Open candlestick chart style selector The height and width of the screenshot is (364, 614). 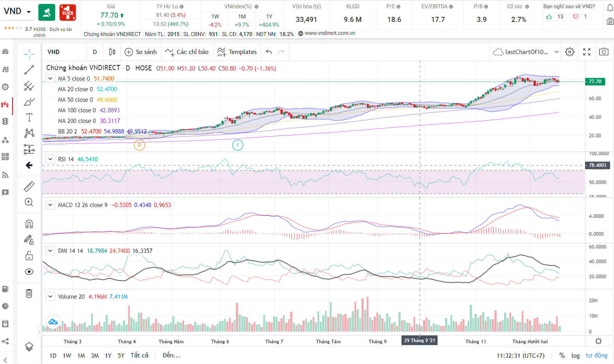[x=112, y=52]
